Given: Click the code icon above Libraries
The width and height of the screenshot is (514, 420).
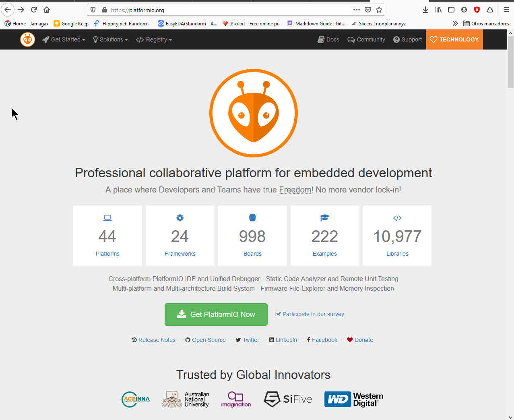Looking at the screenshot, I should [x=397, y=218].
